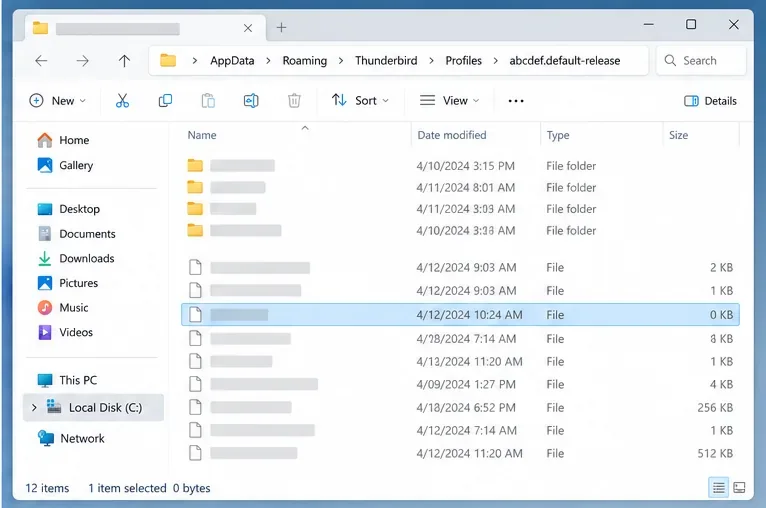766x508 pixels.
Task: Expand chevron after AppData in address bar
Action: tap(268, 61)
